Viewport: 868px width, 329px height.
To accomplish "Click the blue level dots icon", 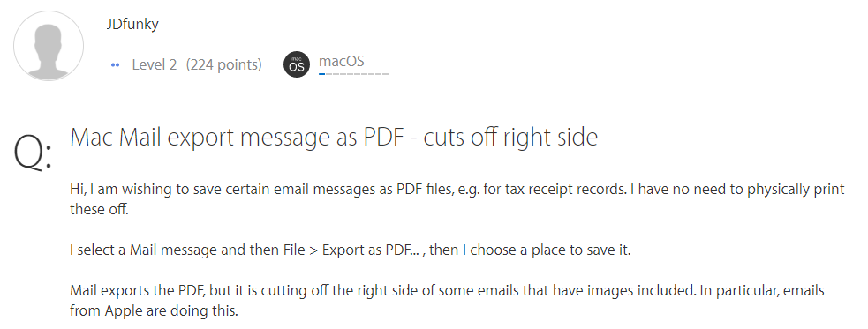I will (115, 65).
